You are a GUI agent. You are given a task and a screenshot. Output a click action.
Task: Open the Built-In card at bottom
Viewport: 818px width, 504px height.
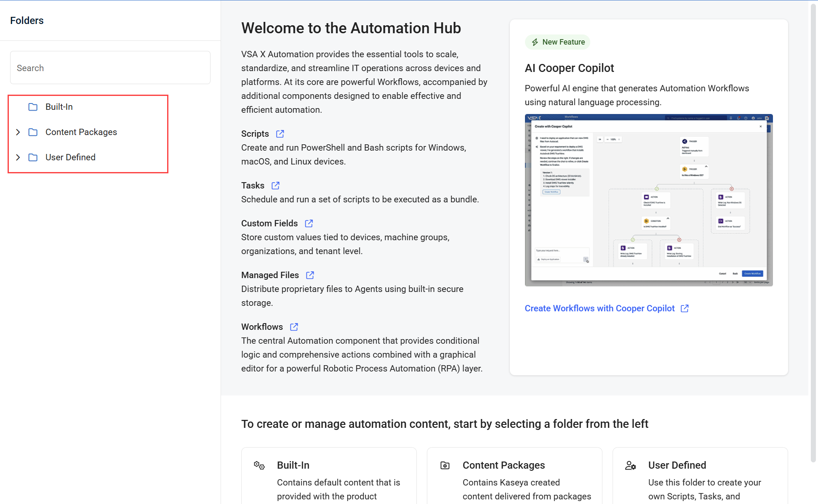pyautogui.click(x=329, y=476)
